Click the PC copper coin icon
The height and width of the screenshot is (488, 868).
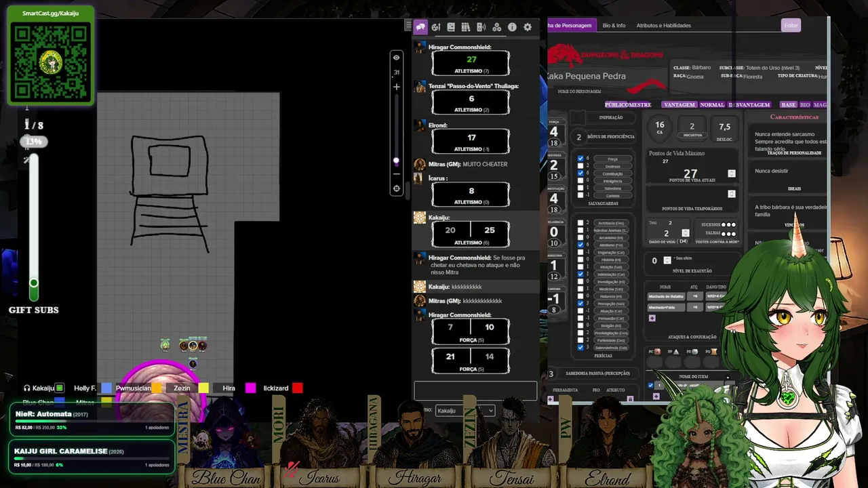coord(656,352)
